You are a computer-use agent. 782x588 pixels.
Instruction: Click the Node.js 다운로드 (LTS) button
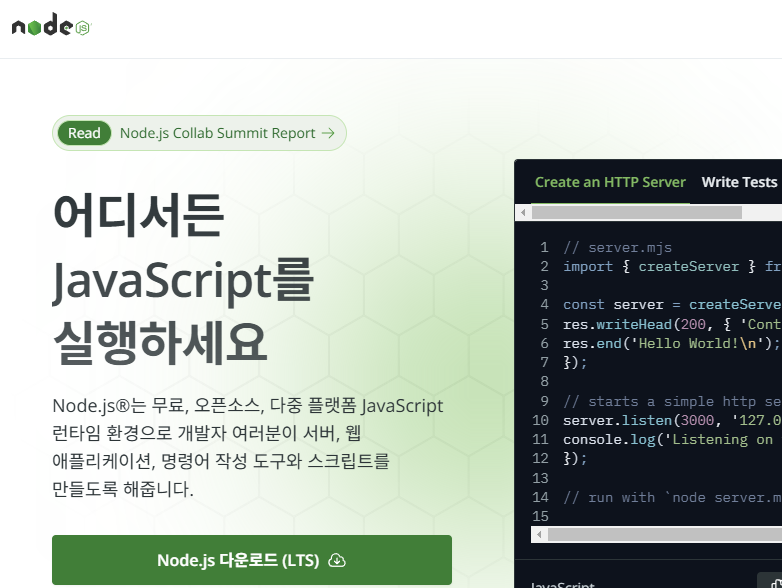[x=252, y=560]
